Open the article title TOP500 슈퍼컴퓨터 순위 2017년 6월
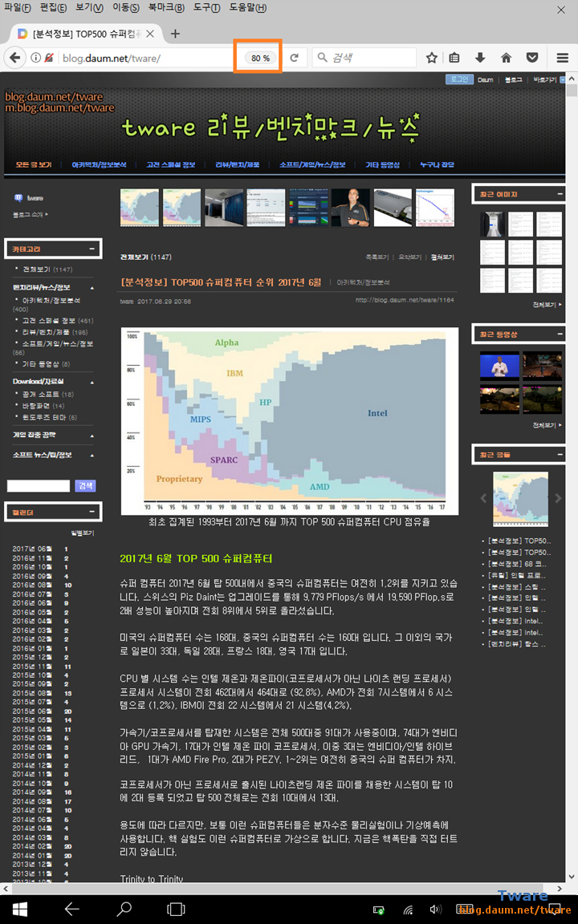 [222, 282]
